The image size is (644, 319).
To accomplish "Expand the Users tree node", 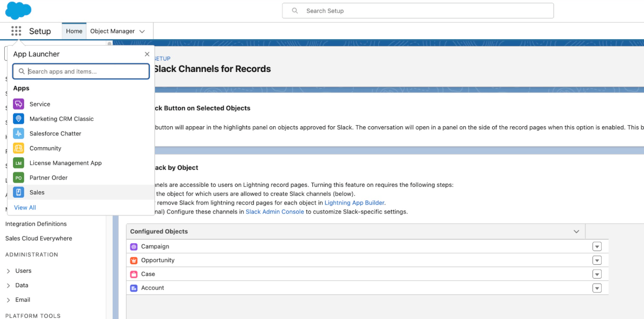I will (x=9, y=271).
